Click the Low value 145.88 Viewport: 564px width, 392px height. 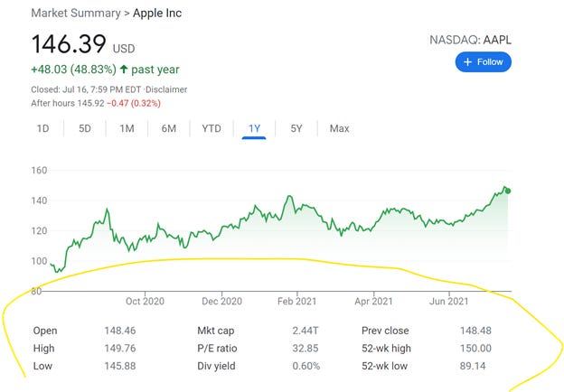tap(120, 366)
